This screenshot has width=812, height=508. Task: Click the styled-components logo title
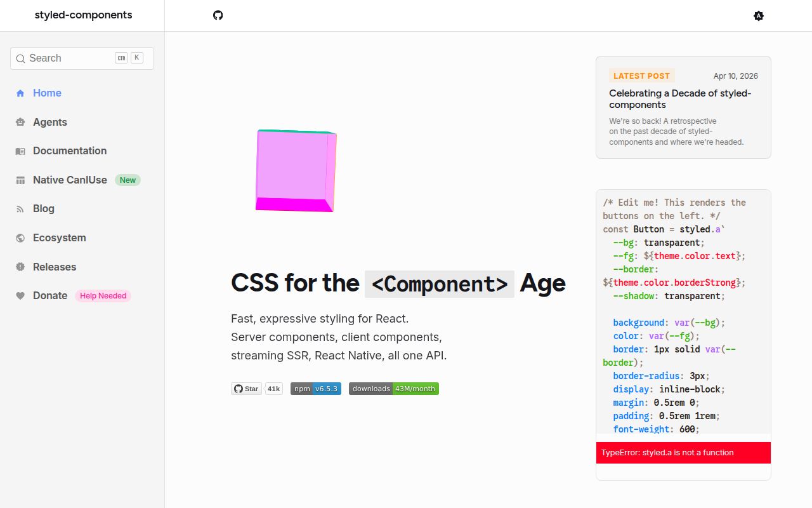tap(84, 15)
